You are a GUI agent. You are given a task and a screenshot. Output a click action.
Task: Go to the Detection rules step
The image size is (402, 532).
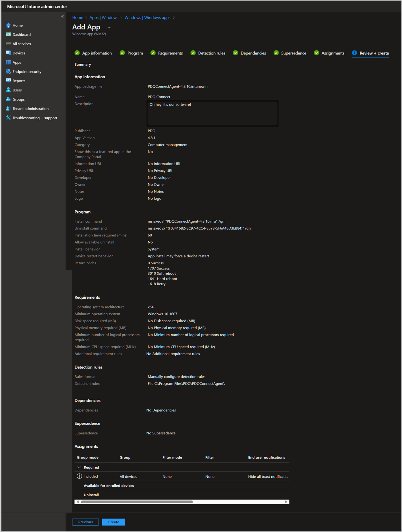click(x=212, y=53)
